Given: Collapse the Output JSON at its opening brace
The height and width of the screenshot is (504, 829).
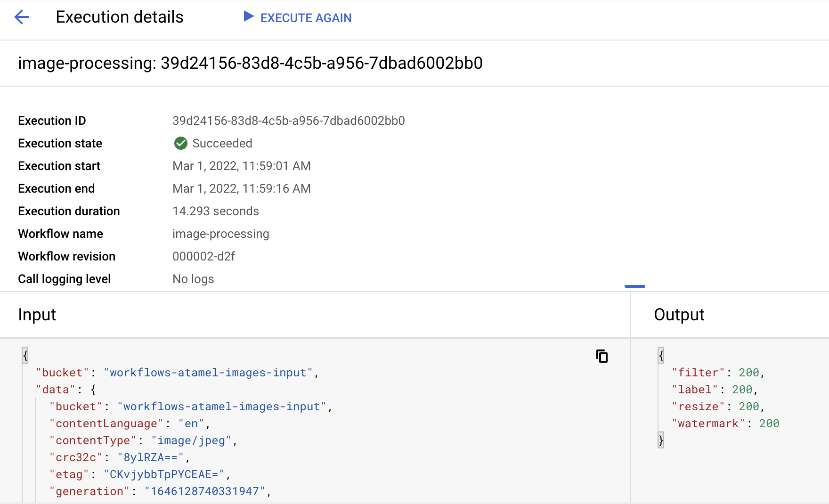Looking at the screenshot, I should point(661,355).
